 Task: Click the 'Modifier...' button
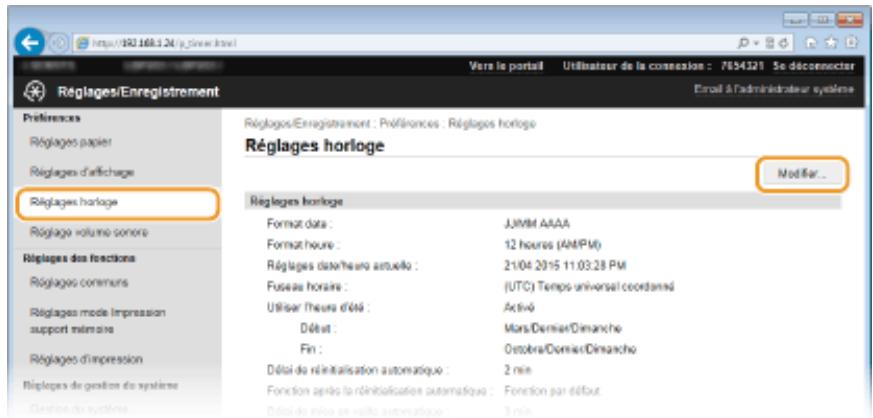802,175
